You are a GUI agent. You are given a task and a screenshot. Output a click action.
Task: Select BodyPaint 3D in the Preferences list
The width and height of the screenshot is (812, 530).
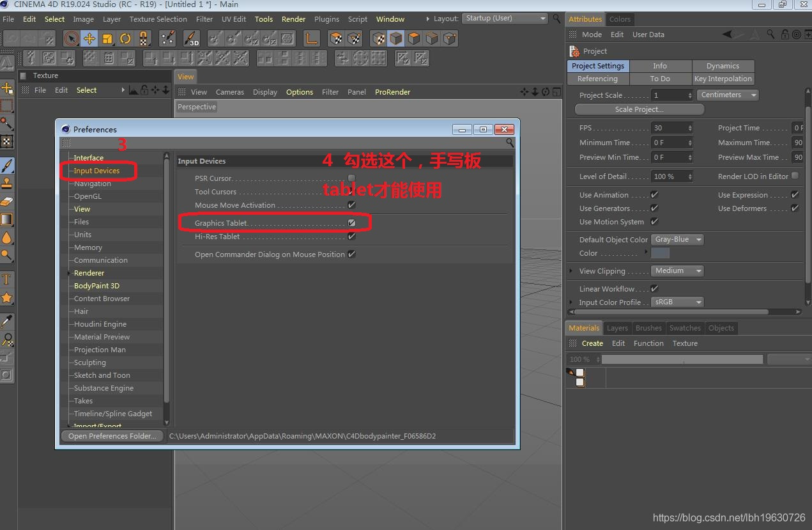(x=96, y=286)
